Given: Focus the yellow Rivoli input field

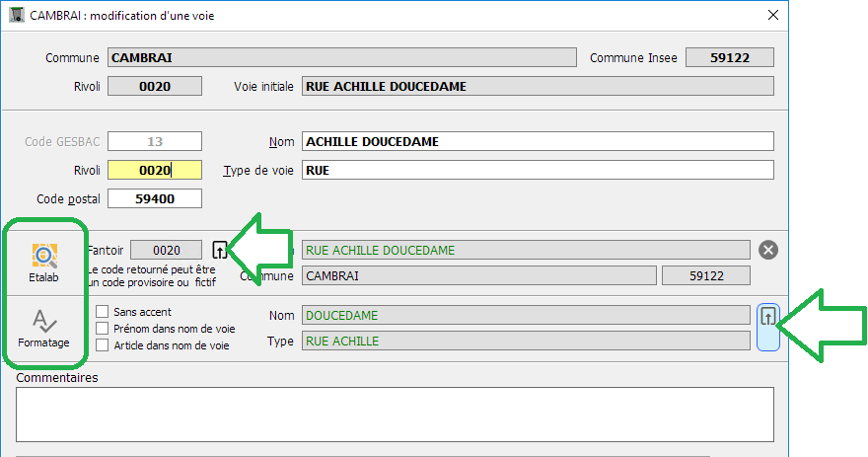Looking at the screenshot, I should (x=155, y=170).
